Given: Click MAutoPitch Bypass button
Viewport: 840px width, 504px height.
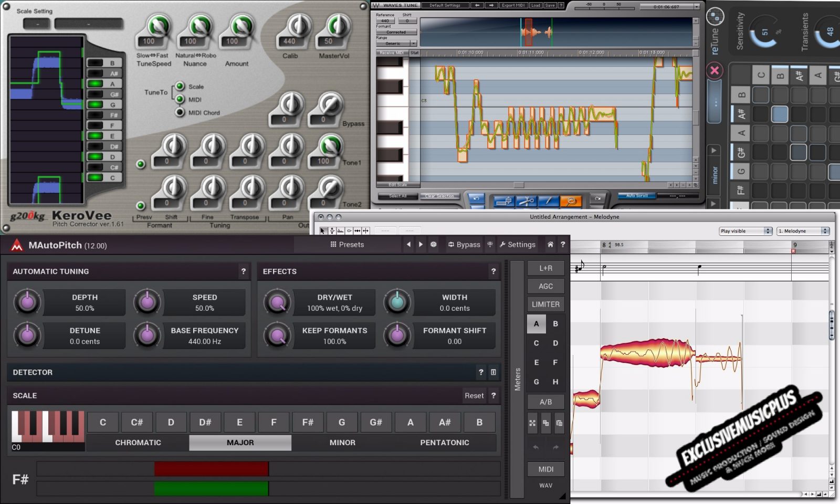Looking at the screenshot, I should (464, 244).
